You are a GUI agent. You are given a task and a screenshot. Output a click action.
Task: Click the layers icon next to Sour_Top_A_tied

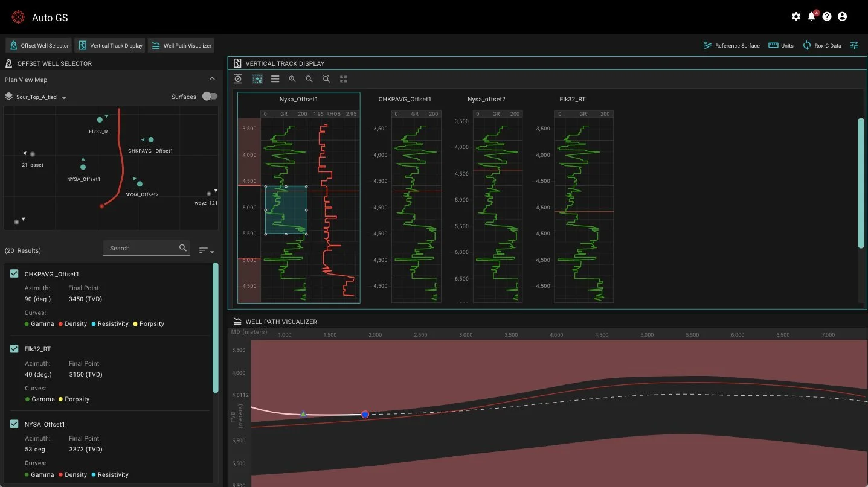point(8,97)
